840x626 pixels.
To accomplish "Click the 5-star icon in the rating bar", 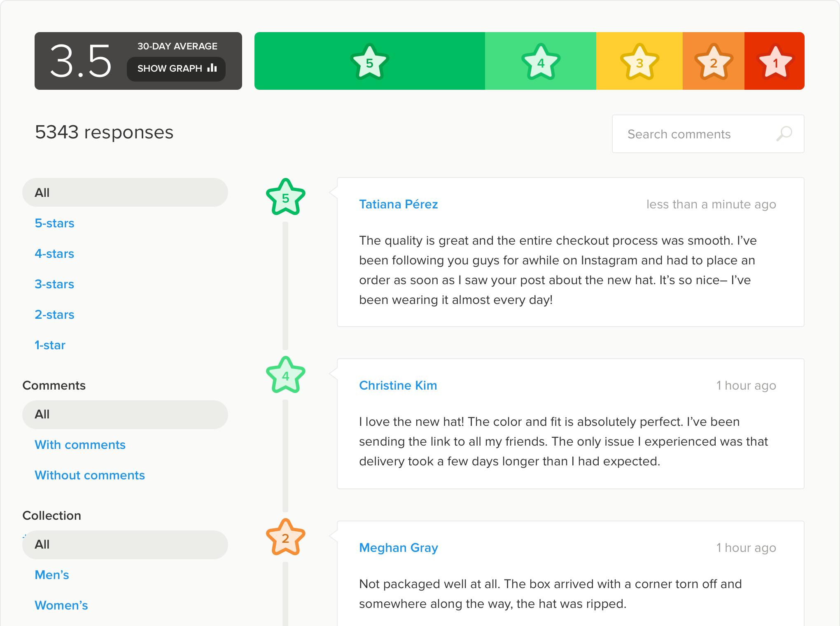I will click(x=369, y=62).
